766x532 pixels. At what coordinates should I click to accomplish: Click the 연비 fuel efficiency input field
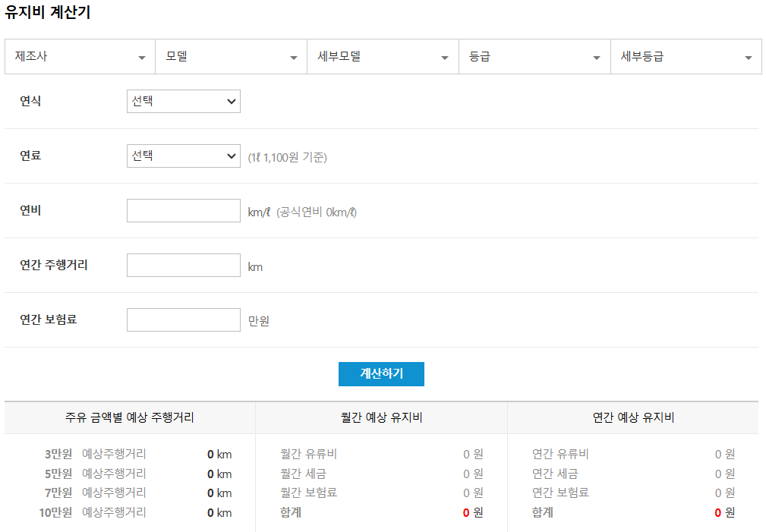[x=184, y=210]
